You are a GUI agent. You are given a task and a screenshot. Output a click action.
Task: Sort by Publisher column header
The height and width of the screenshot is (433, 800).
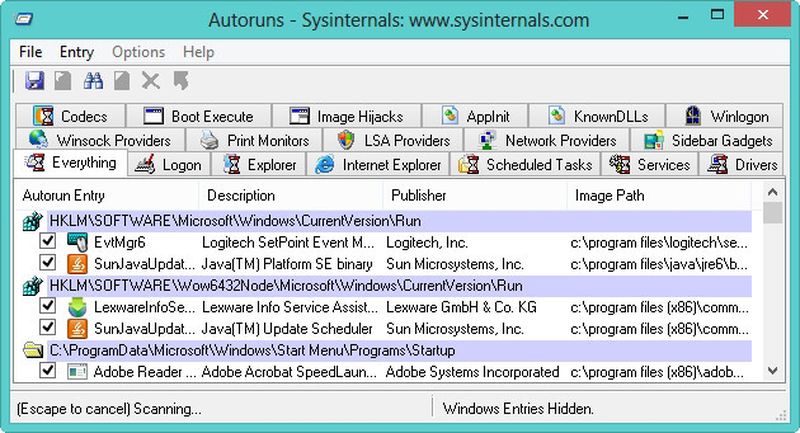click(475, 196)
